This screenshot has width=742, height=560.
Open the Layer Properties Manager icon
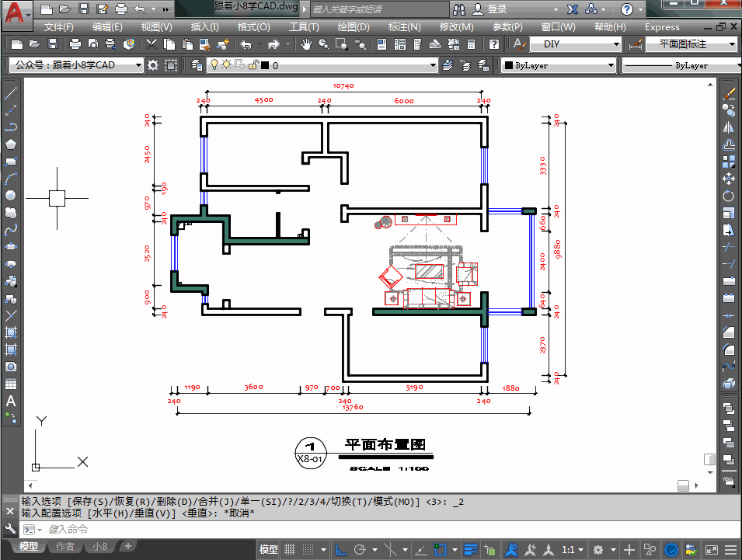pyautogui.click(x=197, y=64)
